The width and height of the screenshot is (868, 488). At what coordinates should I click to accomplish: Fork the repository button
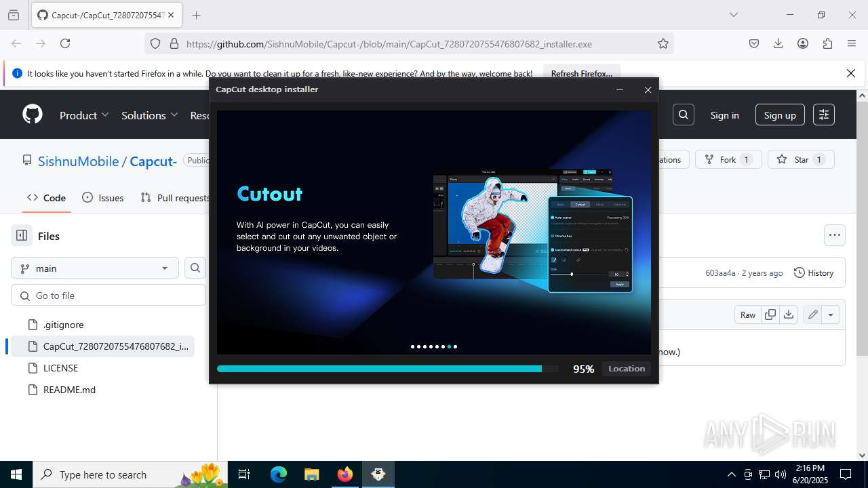pos(728,159)
